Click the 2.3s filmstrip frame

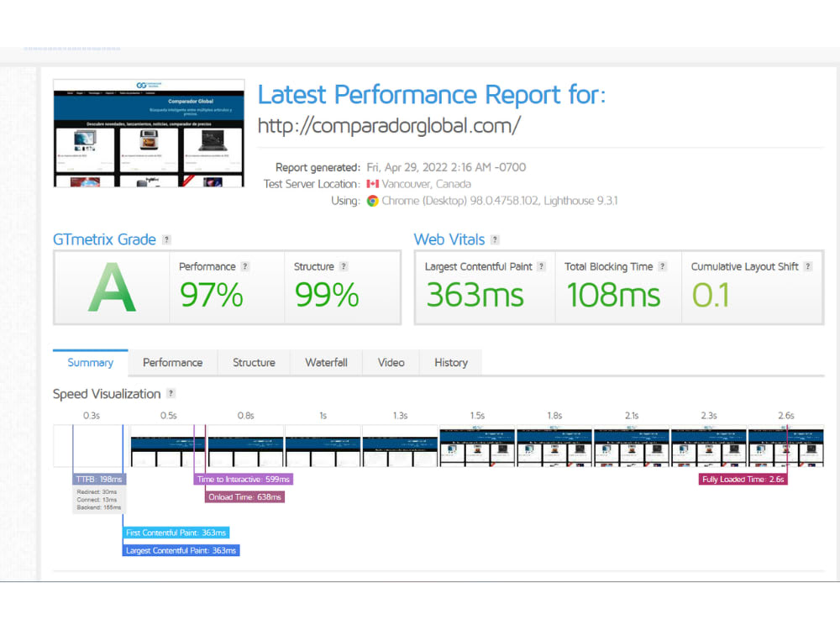(709, 446)
